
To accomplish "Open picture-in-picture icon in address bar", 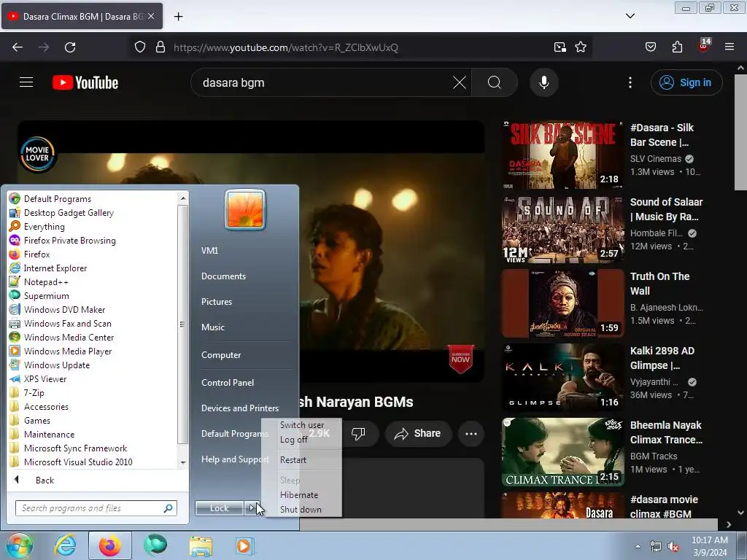I will coord(560,47).
